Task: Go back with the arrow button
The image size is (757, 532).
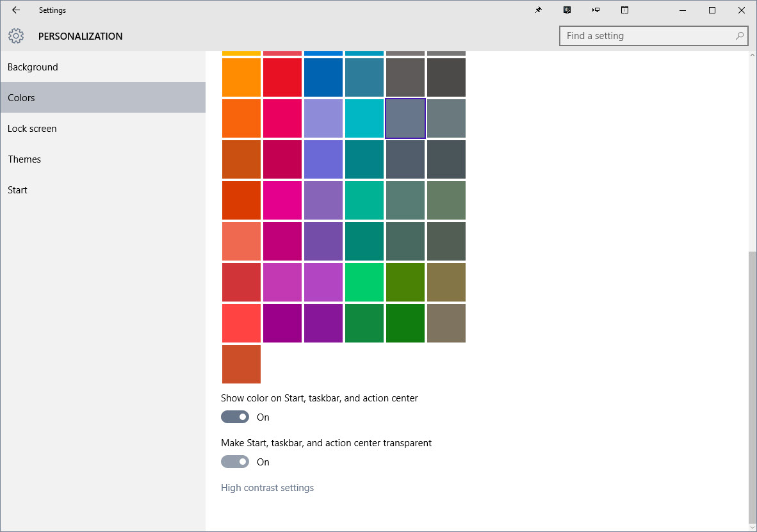Action: pyautogui.click(x=16, y=10)
